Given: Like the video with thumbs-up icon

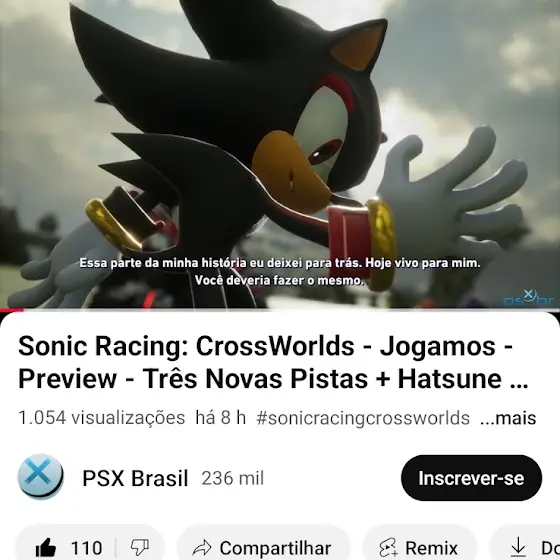Looking at the screenshot, I should (x=46, y=548).
